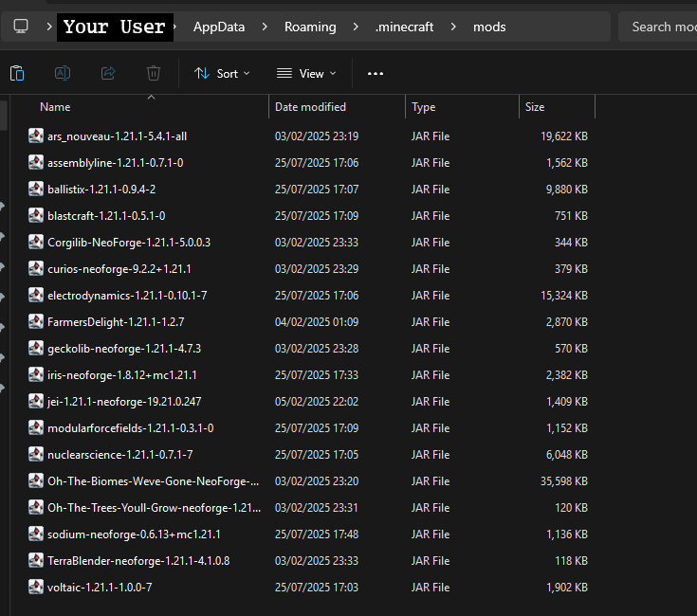
Task: Select file ballistix-1.21.1-0.9.4-2
Action: coord(101,190)
